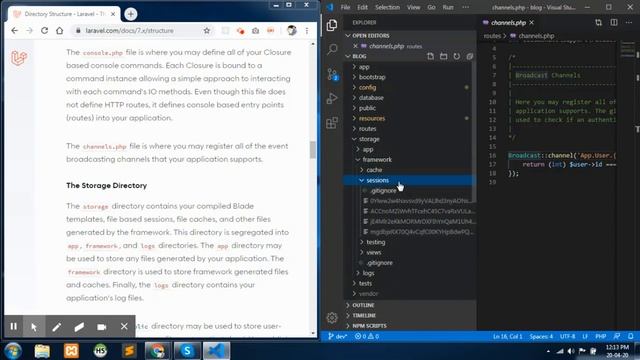Open the Explorer view in VS Code activity bar

(332, 25)
